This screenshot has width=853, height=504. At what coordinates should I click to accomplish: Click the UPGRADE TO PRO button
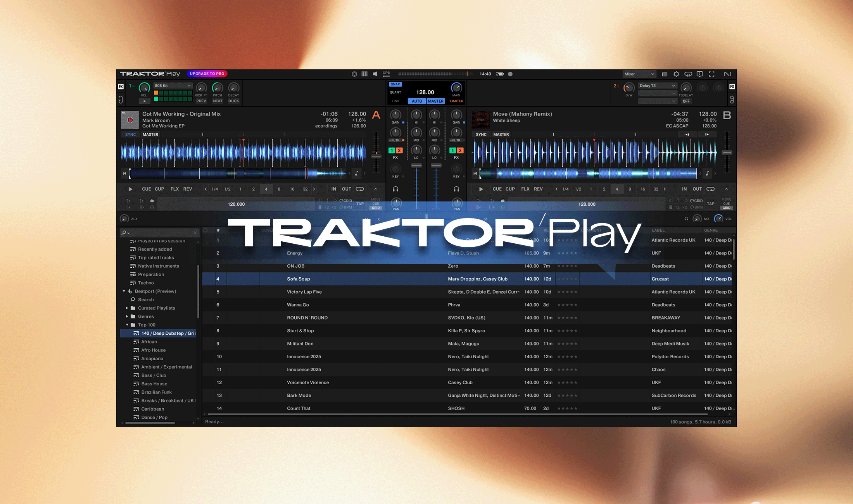[x=207, y=74]
